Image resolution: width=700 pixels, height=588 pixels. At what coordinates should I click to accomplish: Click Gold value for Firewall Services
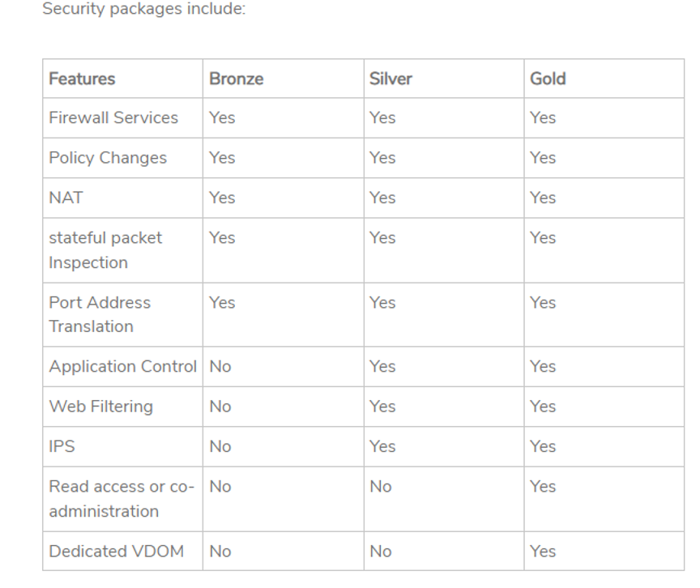pos(543,118)
